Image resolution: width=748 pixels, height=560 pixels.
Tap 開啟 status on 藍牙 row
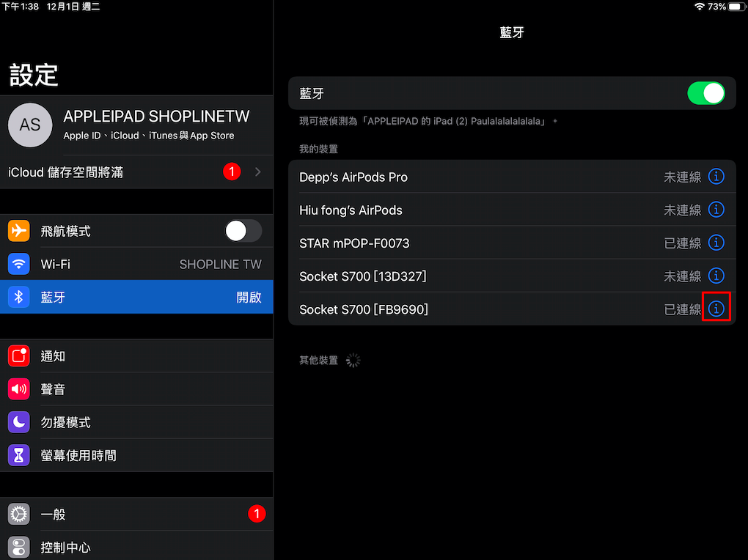[x=249, y=297]
